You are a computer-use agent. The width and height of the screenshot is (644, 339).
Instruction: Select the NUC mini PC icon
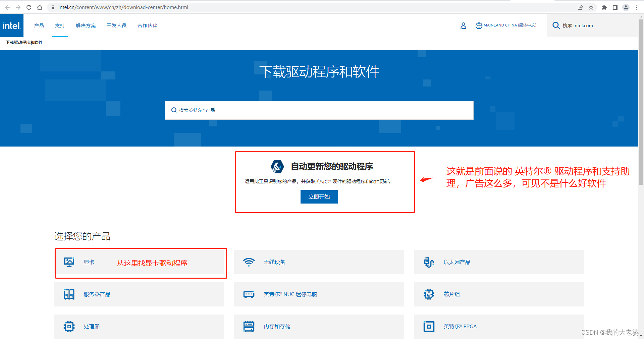click(249, 294)
